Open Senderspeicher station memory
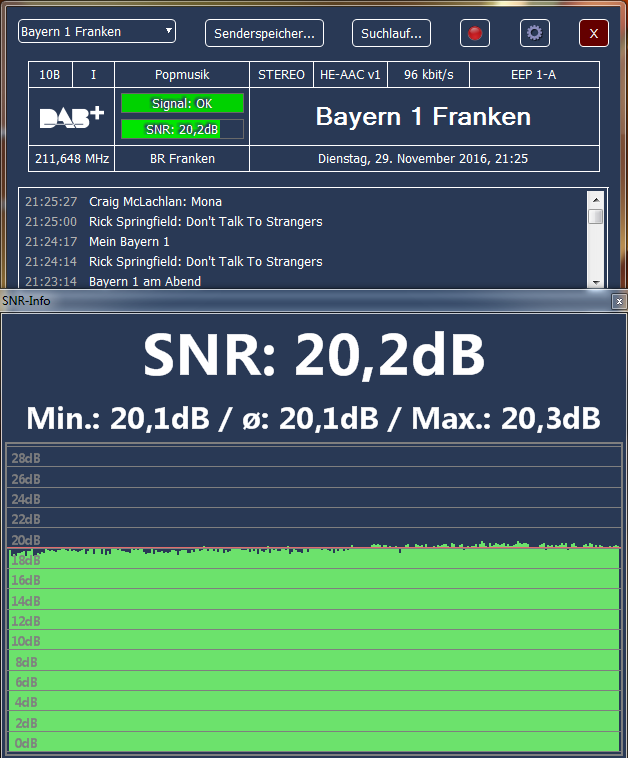 pyautogui.click(x=264, y=33)
